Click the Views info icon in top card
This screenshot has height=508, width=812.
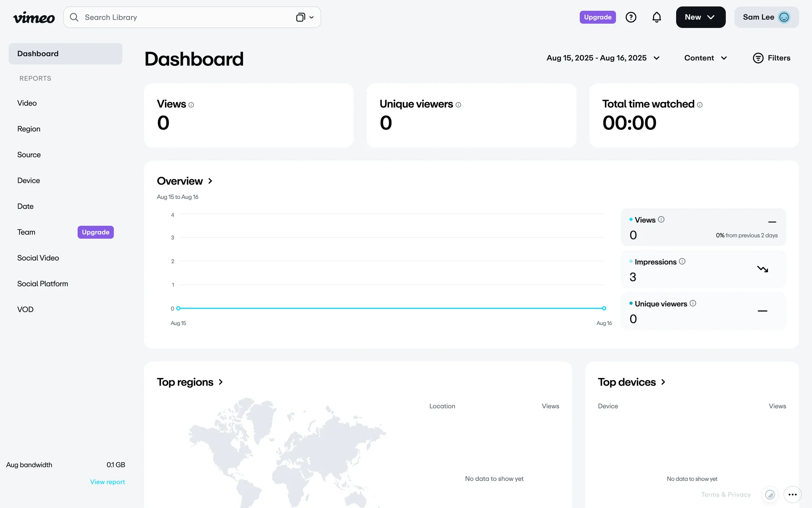click(191, 105)
